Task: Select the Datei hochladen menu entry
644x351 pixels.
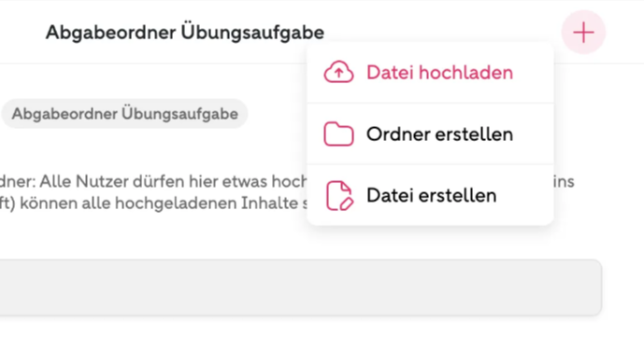Action: tap(430, 73)
